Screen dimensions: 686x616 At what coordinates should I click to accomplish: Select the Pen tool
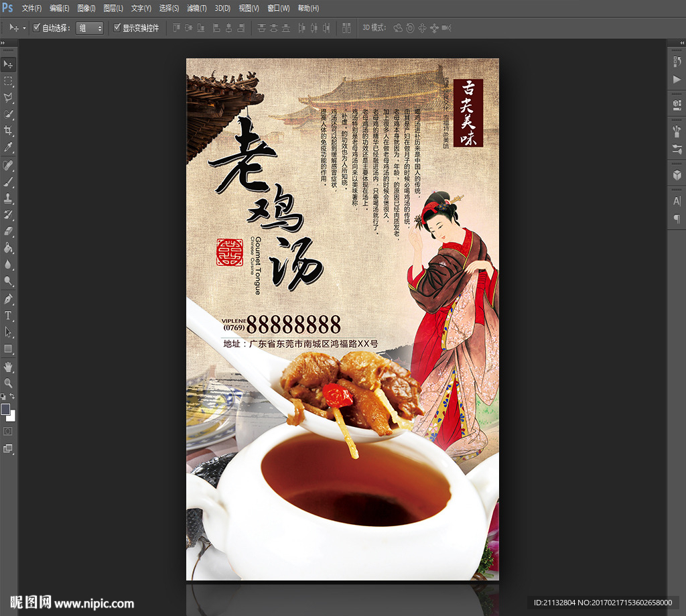click(x=8, y=299)
